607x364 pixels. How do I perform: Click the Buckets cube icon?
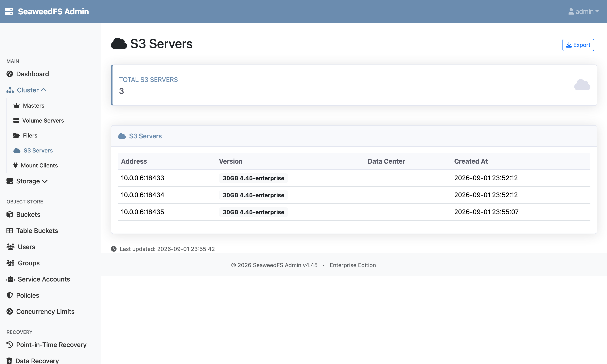click(10, 214)
